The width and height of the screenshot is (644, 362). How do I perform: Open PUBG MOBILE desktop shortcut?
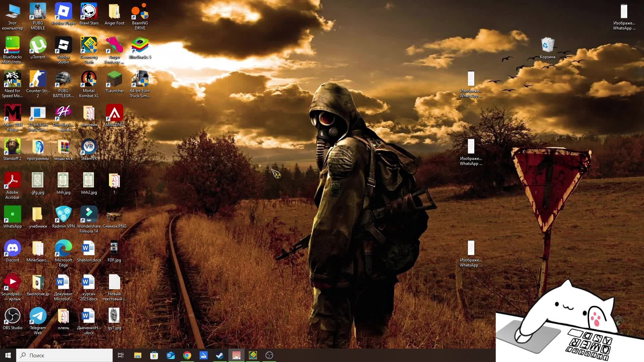pyautogui.click(x=38, y=16)
